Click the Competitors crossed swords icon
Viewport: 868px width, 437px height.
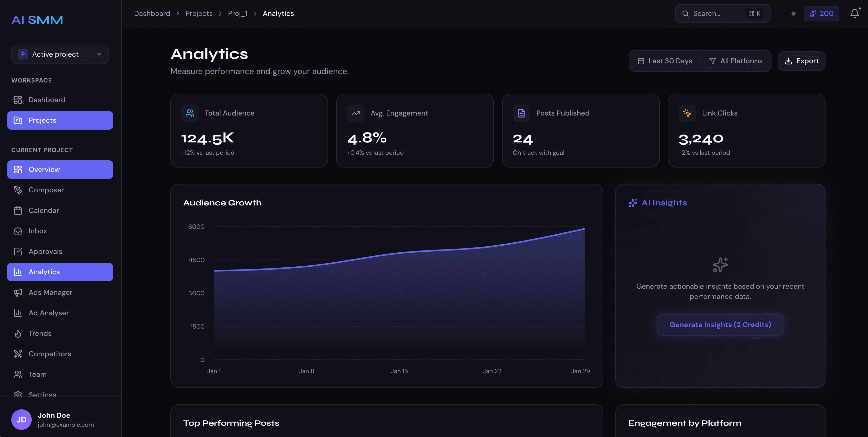pyautogui.click(x=18, y=354)
